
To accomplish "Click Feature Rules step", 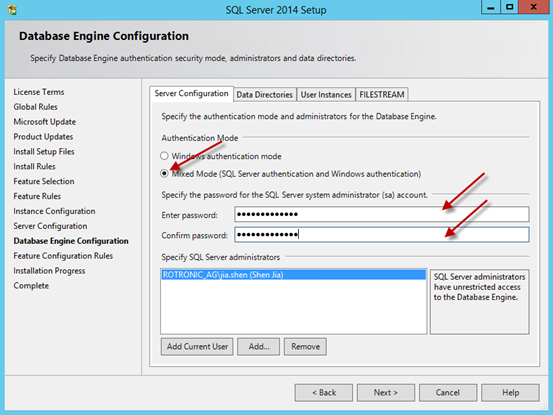I will coord(37,196).
